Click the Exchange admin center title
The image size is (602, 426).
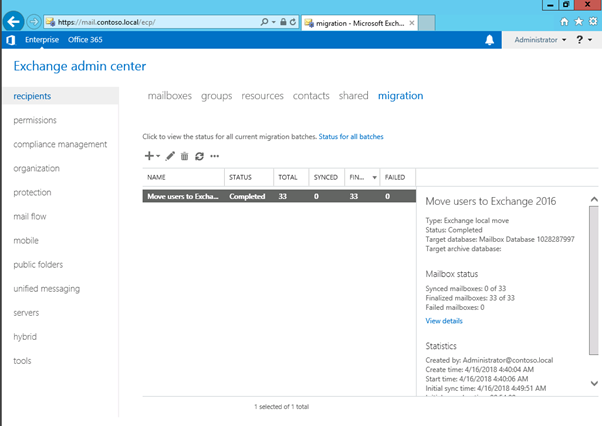click(x=79, y=66)
